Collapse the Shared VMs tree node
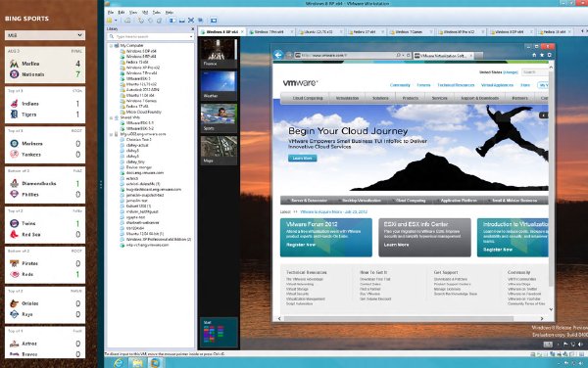This screenshot has width=588, height=368. (x=112, y=117)
